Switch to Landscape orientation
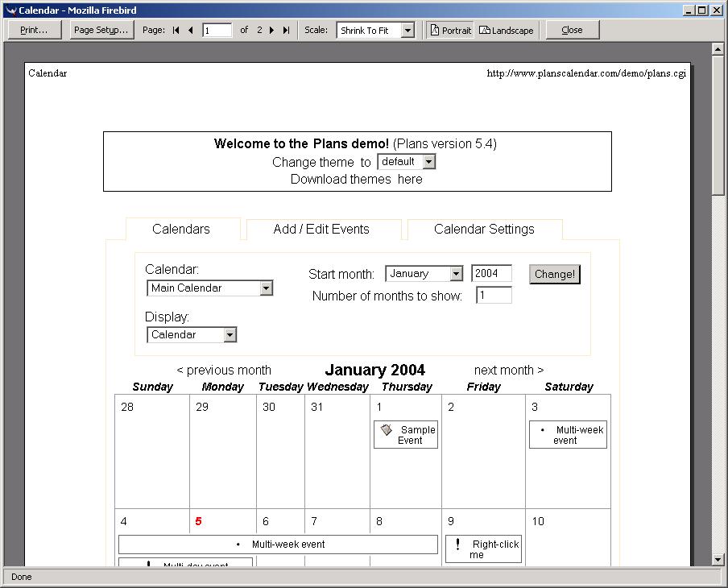Viewport: 728px width, 588px height. point(506,30)
